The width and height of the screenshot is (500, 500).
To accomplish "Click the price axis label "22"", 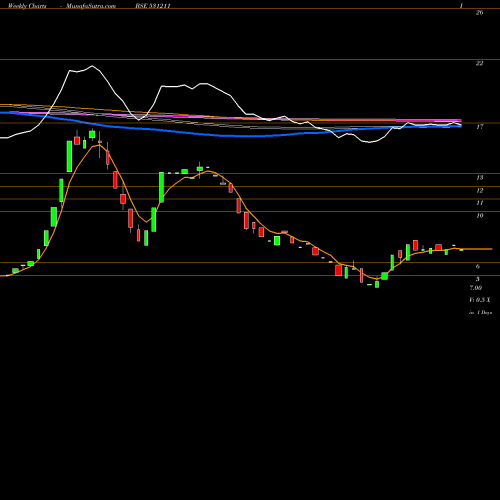I will pyautogui.click(x=479, y=63).
